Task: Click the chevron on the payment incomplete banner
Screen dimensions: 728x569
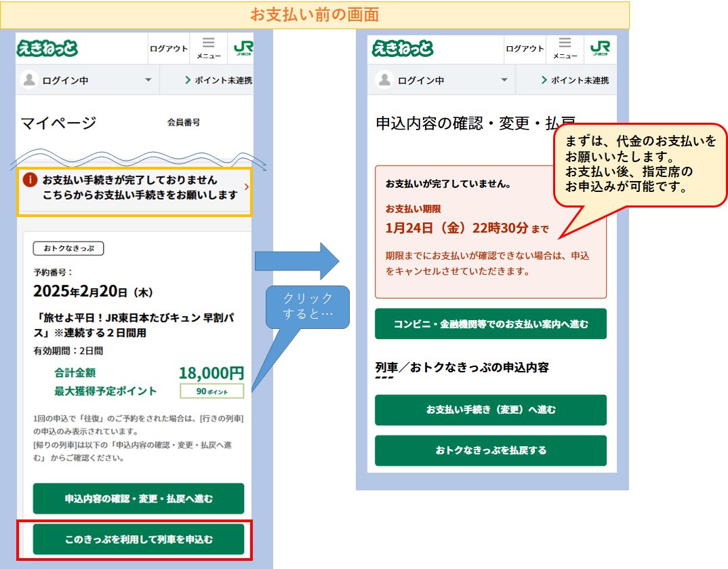Action: click(x=246, y=187)
